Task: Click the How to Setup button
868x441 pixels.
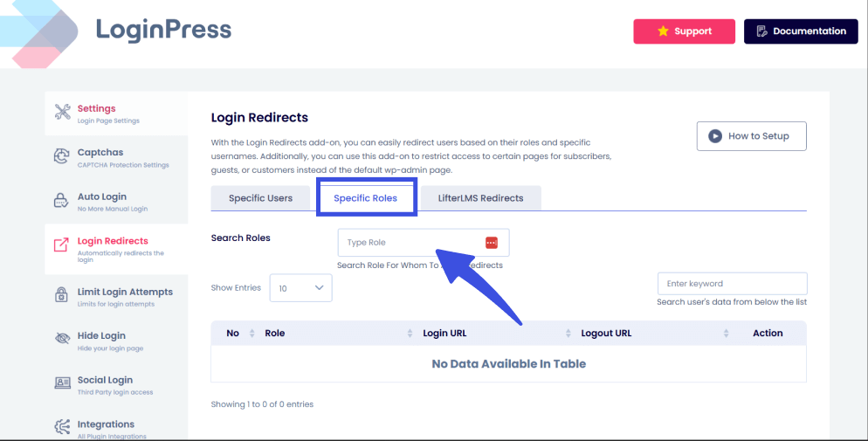Action: coord(751,136)
